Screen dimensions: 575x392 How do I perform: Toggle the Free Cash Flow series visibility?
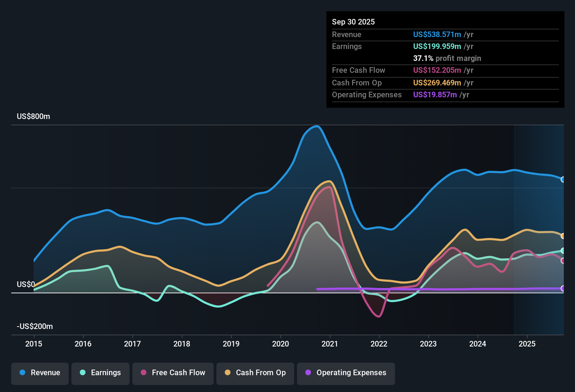[x=173, y=373]
